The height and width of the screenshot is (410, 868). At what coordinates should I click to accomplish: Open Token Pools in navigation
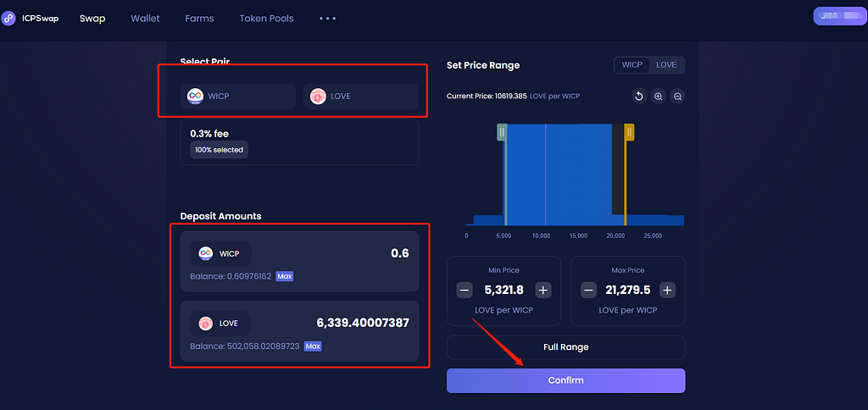266,19
